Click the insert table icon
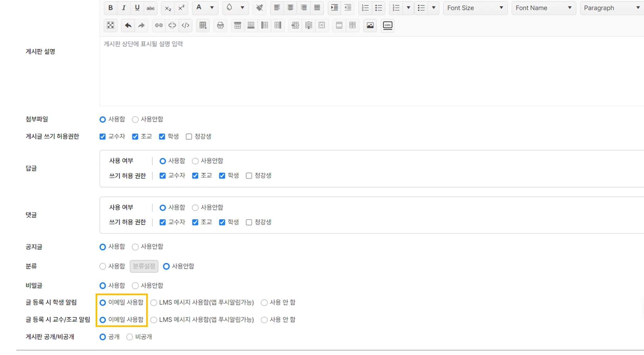This screenshot has width=644, height=355. (x=203, y=25)
